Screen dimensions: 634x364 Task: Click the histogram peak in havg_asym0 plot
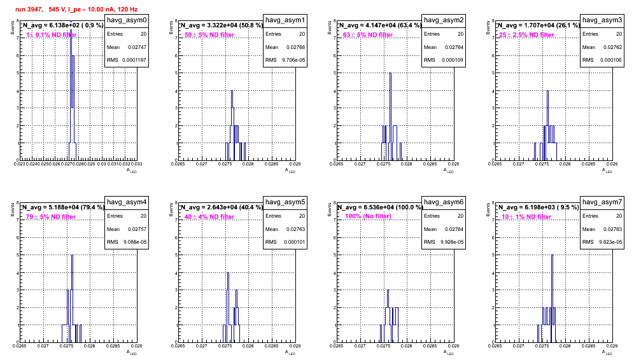(71, 23)
